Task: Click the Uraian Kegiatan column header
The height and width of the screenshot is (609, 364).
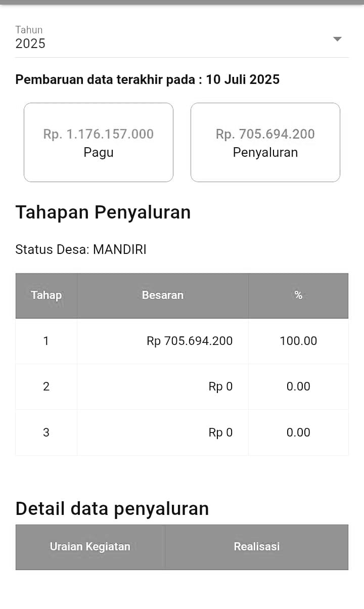Action: (x=90, y=547)
